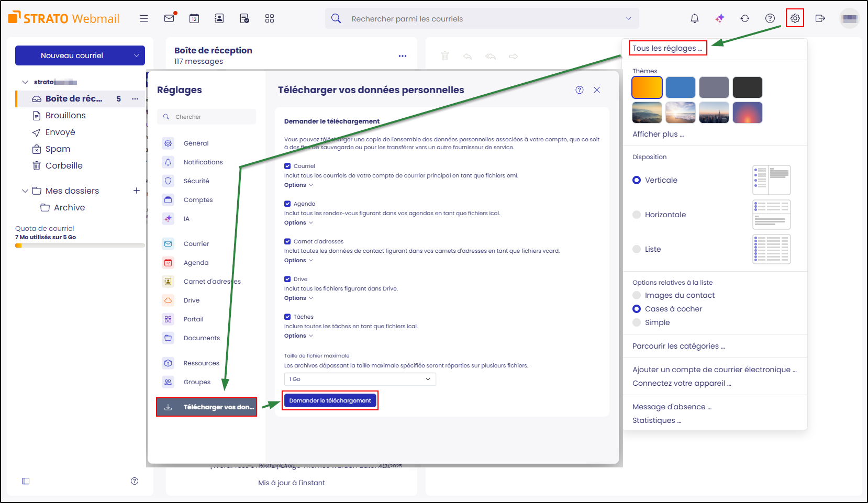This screenshot has width=868, height=503.
Task: Click the logout icon
Action: tap(820, 18)
